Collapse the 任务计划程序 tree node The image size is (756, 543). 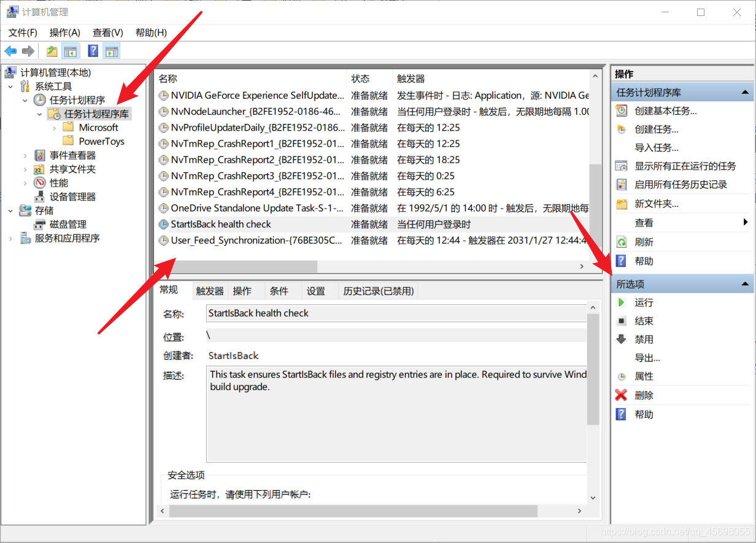(x=25, y=100)
